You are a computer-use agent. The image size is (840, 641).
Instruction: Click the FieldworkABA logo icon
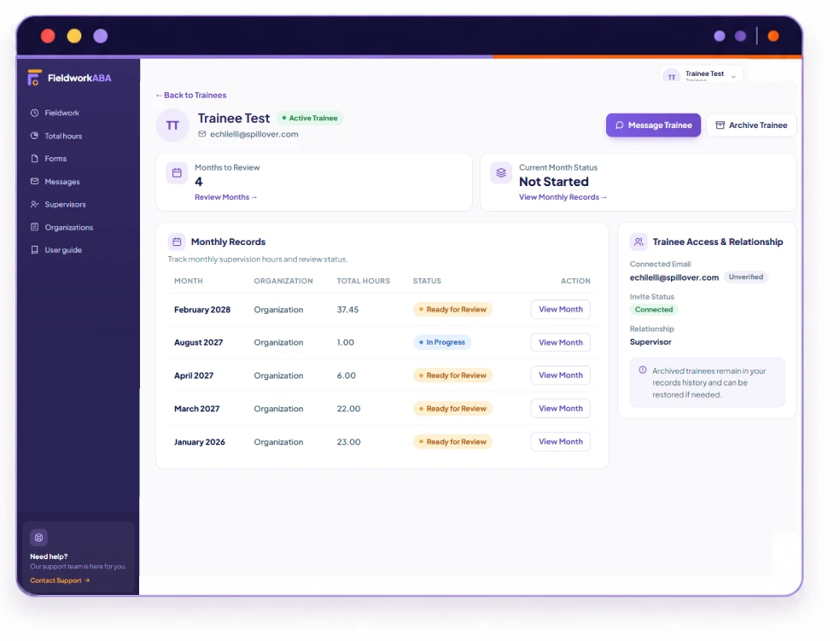point(34,78)
